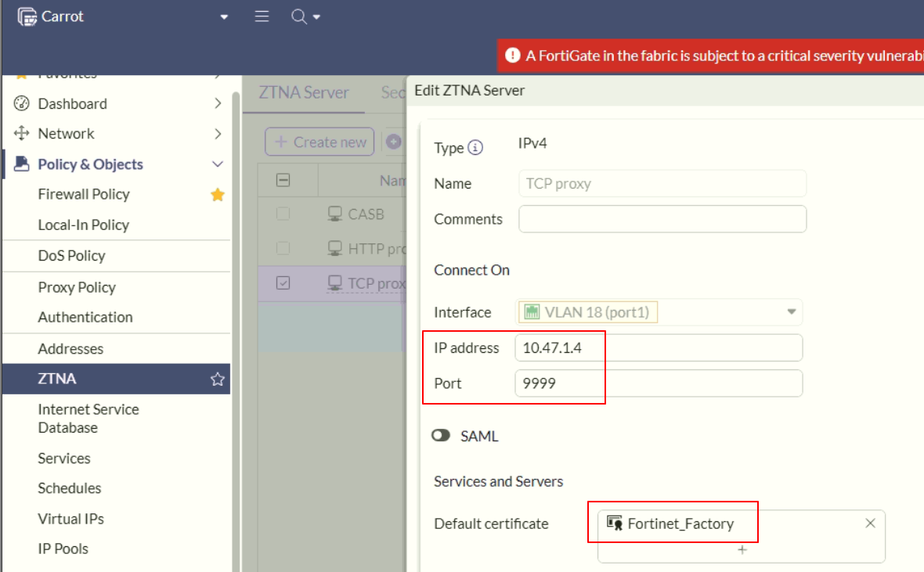Image resolution: width=924 pixels, height=572 pixels.
Task: Click the Comments input field
Action: pyautogui.click(x=662, y=219)
